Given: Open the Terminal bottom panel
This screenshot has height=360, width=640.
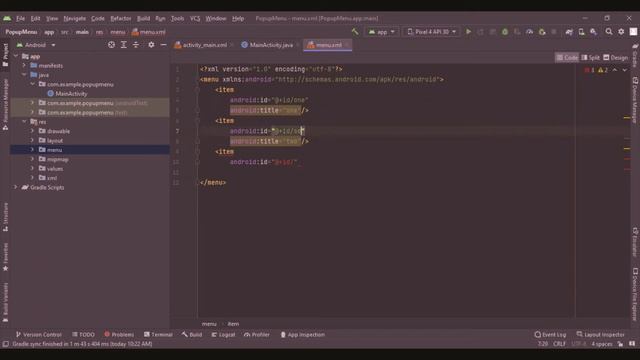Looking at the screenshot, I should [x=158, y=334].
